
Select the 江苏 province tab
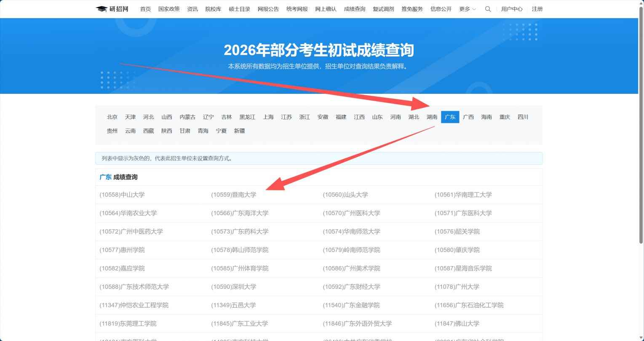coord(286,117)
